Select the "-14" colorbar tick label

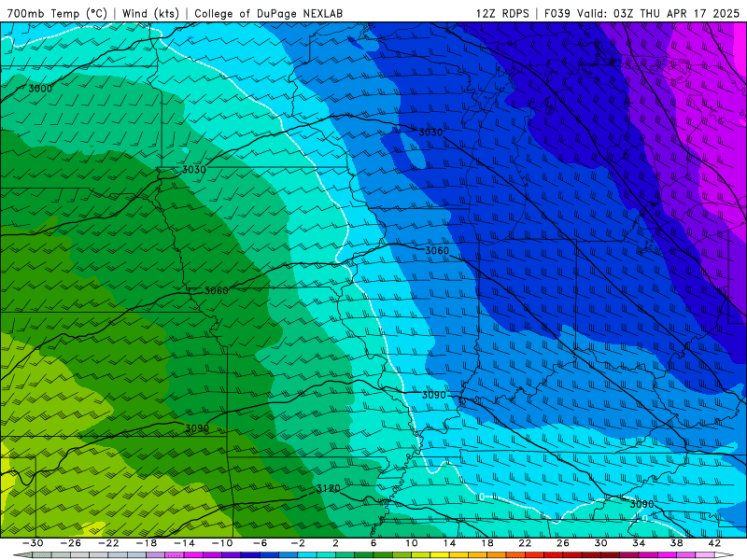pos(184,543)
